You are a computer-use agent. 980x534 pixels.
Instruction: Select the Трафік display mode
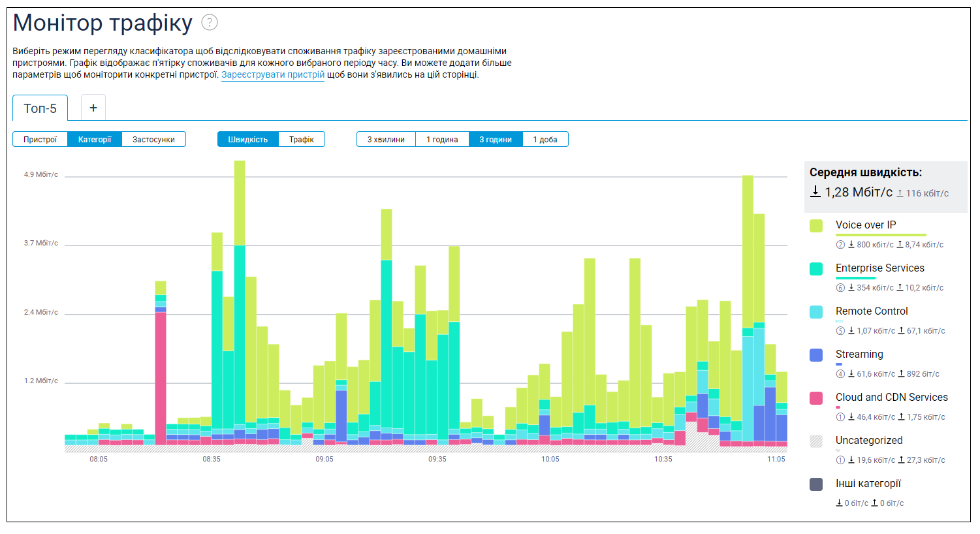click(x=302, y=139)
